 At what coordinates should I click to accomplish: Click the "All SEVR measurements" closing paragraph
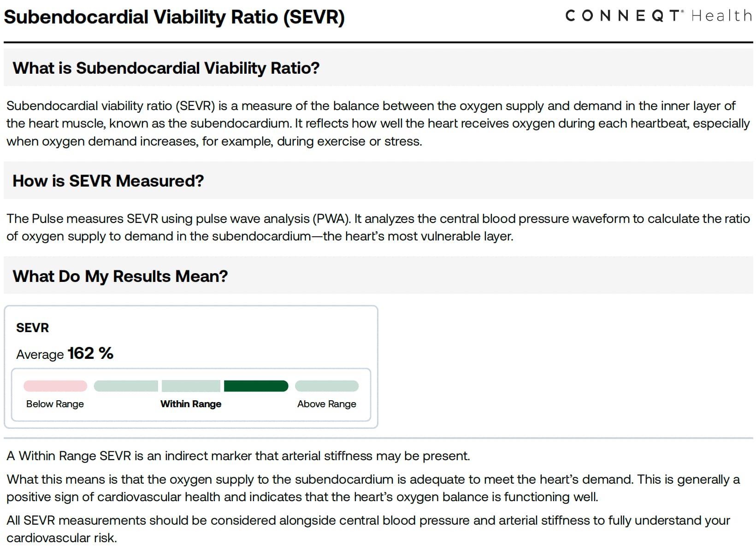tap(369, 529)
